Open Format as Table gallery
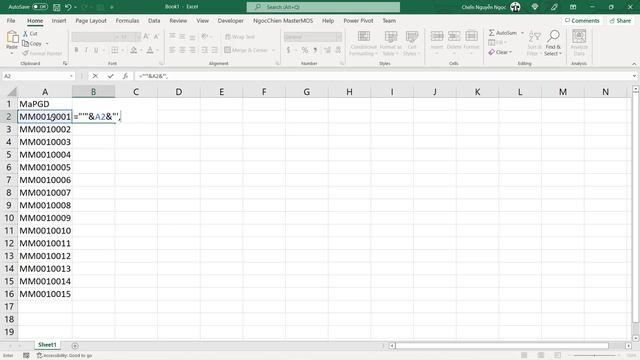Screen dimensions: 640x360 click(x=391, y=43)
